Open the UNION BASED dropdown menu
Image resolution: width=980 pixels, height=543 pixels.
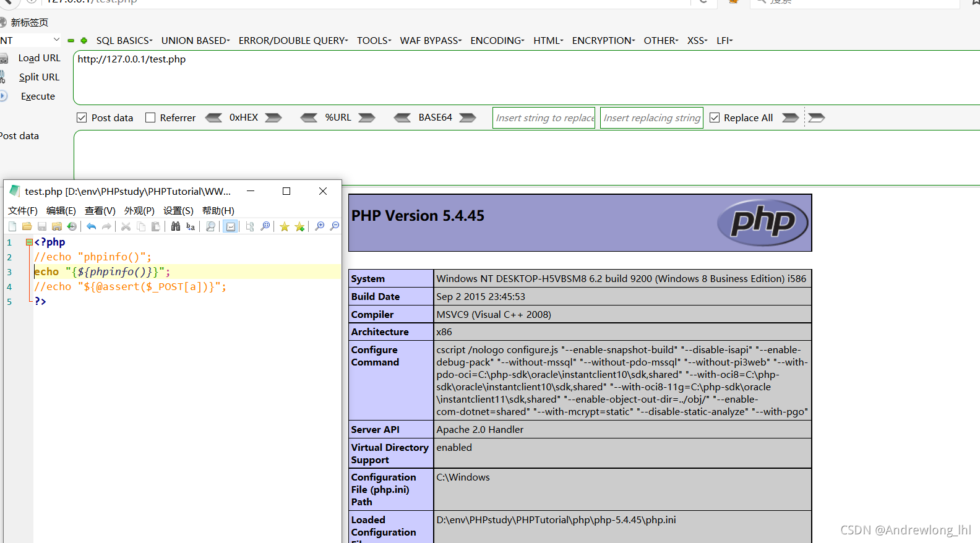point(196,41)
